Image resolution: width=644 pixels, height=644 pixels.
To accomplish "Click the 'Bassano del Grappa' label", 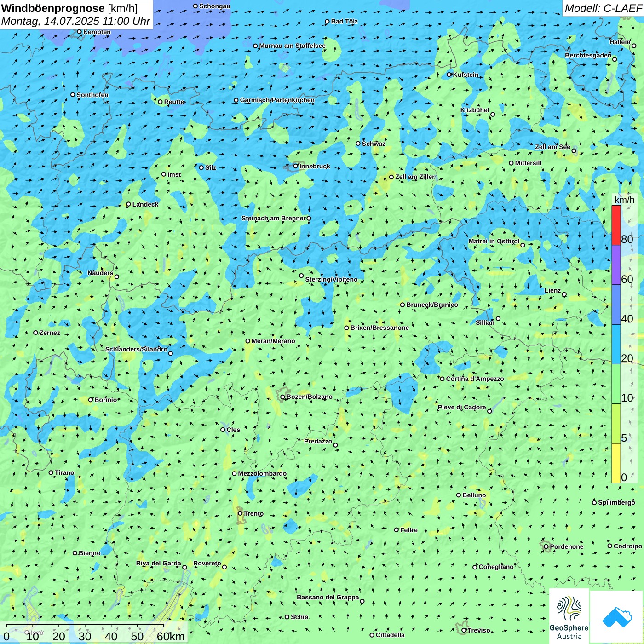I will click(328, 597).
